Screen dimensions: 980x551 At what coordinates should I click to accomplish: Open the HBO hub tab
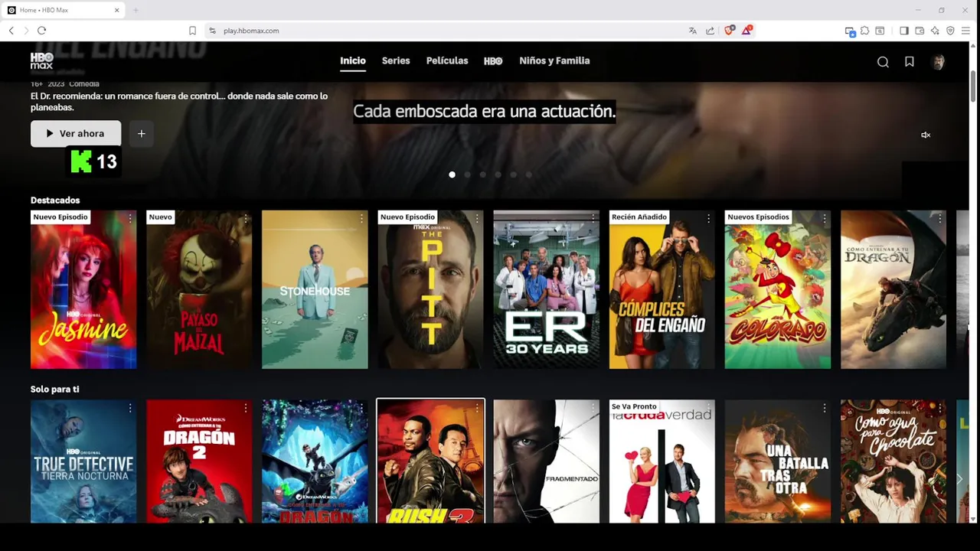pyautogui.click(x=493, y=61)
